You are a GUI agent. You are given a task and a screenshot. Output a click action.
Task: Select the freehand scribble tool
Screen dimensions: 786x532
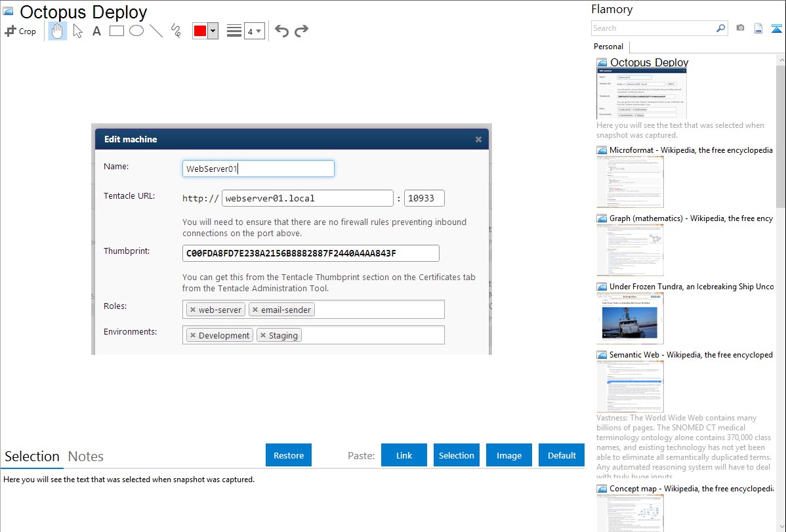pos(175,31)
